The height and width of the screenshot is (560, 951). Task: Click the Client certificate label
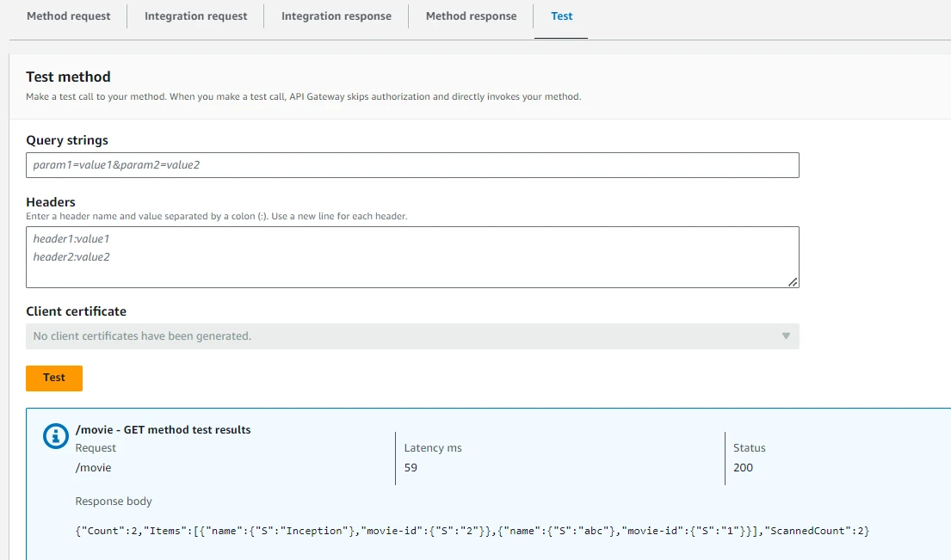76,311
